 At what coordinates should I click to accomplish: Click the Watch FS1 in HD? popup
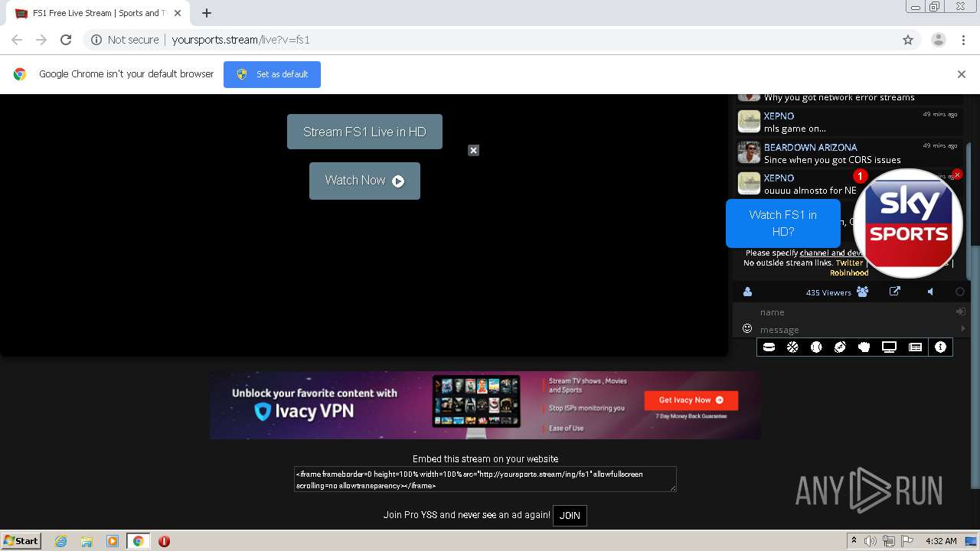pos(782,223)
